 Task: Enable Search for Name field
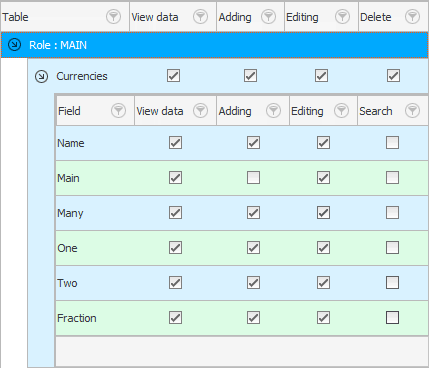click(392, 143)
